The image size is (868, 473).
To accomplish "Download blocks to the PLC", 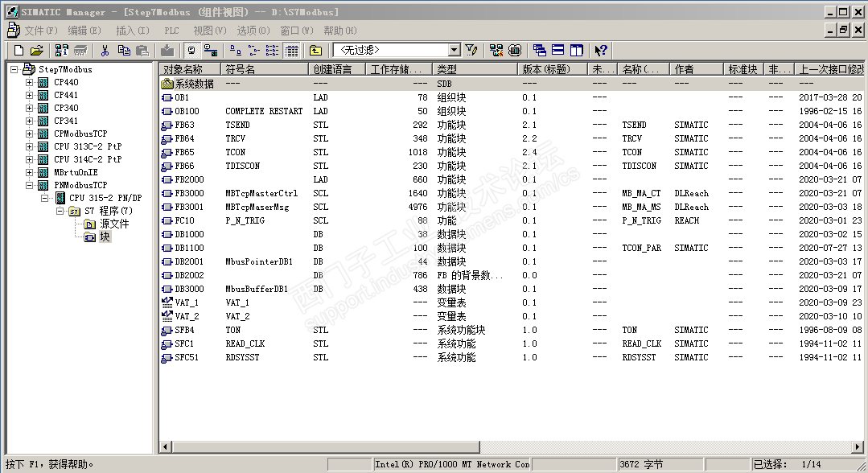I will tap(167, 51).
